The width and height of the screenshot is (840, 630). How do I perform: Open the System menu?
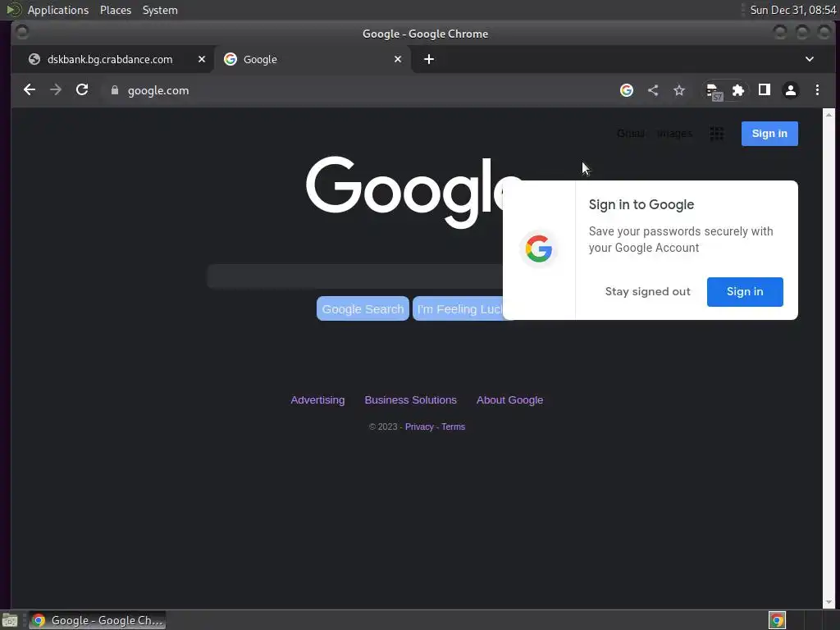tap(160, 10)
